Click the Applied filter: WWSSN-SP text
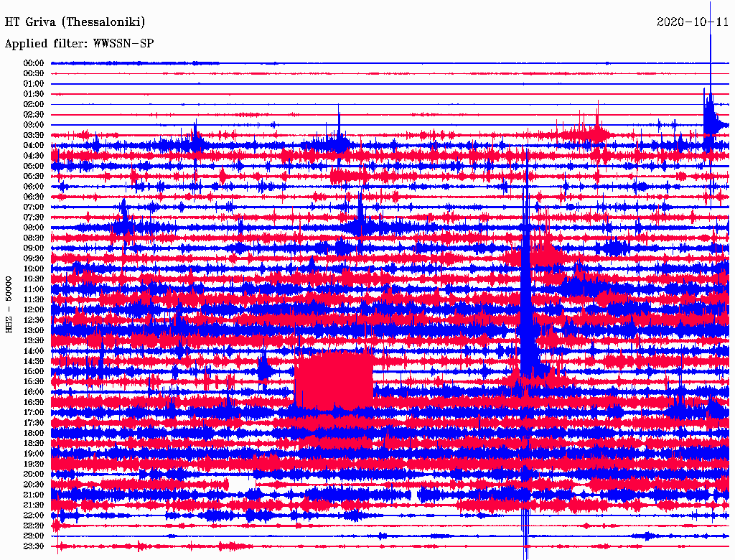The image size is (735, 560). pos(79,44)
